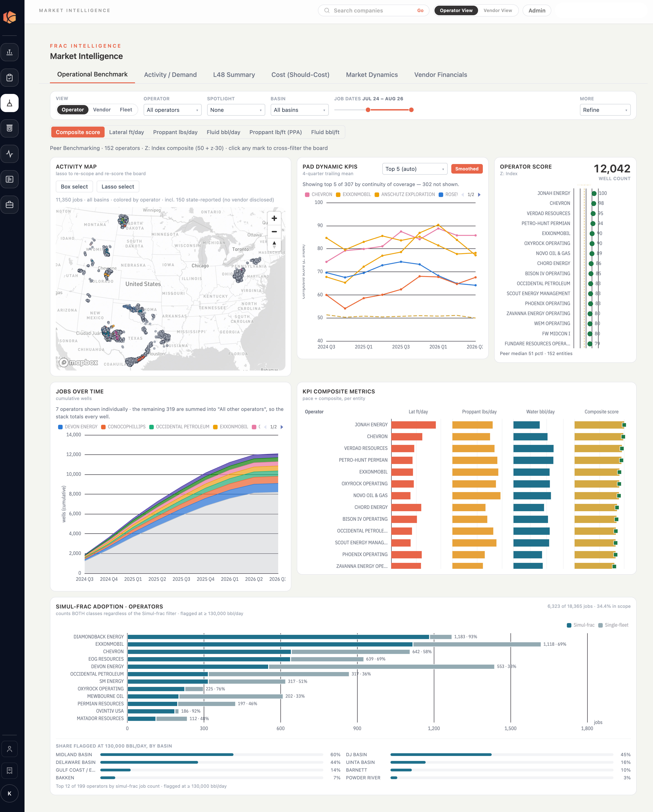
Task: Go to previous Pad Dynamic KPIs legend page
Action: (462, 195)
